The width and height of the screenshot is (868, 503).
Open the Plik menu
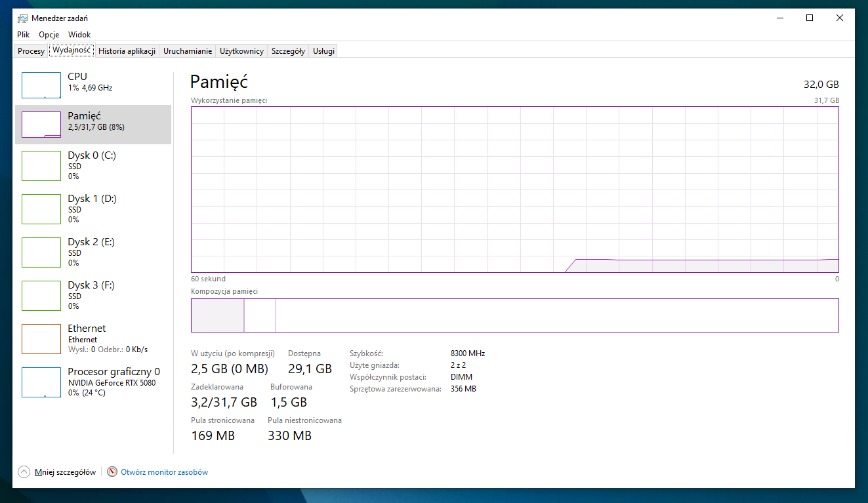click(x=24, y=35)
